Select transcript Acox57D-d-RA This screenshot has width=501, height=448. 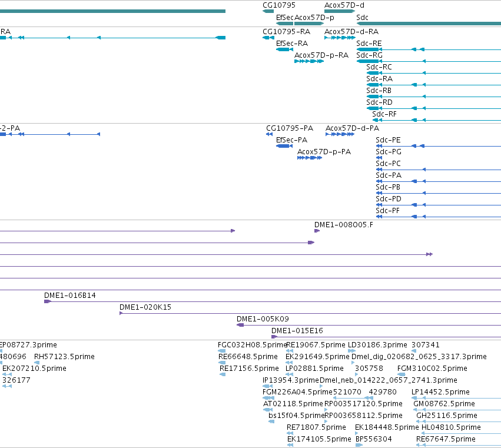pyautogui.click(x=340, y=38)
